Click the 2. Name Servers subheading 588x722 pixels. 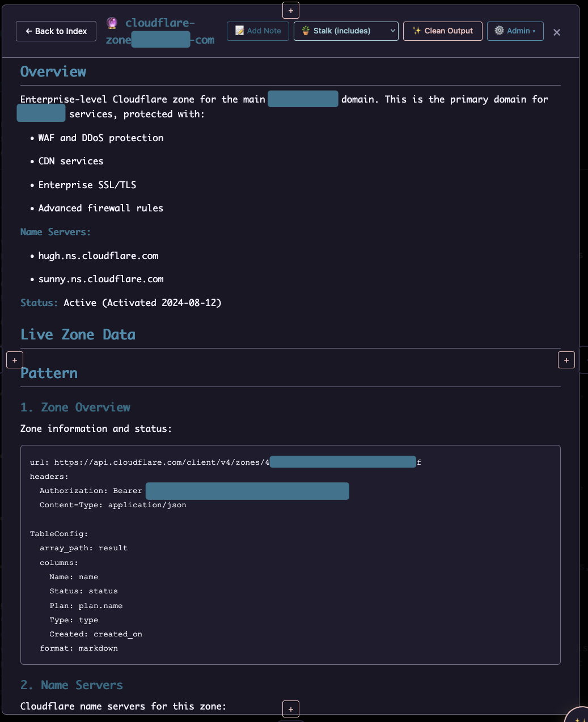coord(71,685)
